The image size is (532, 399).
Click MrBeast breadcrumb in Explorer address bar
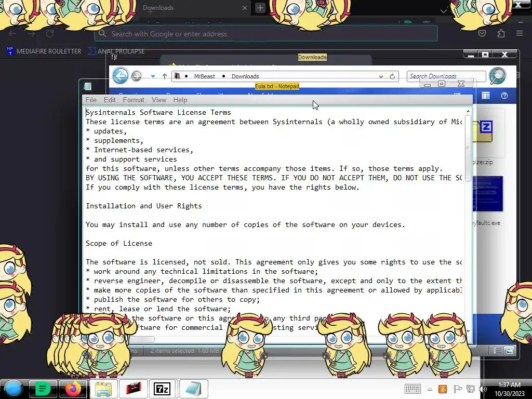204,76
